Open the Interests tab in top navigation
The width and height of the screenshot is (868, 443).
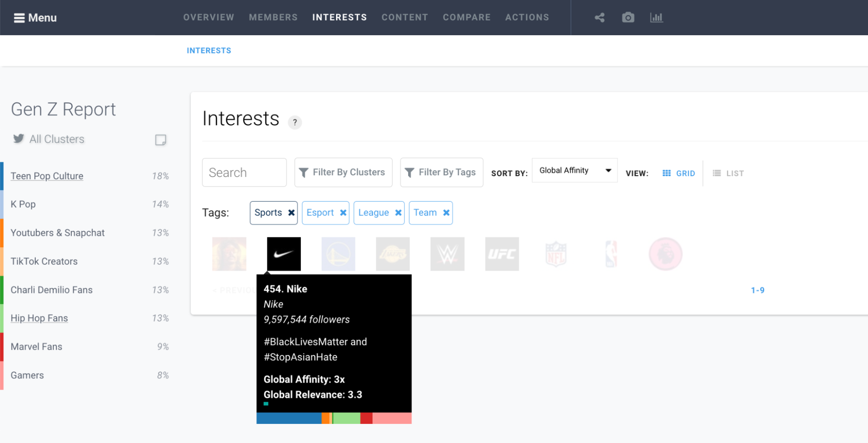[340, 17]
